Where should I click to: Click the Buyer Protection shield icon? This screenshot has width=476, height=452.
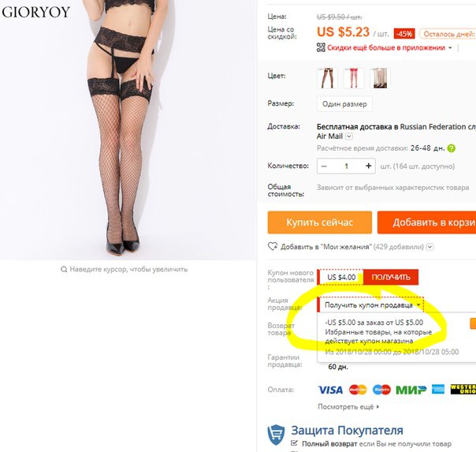(276, 435)
